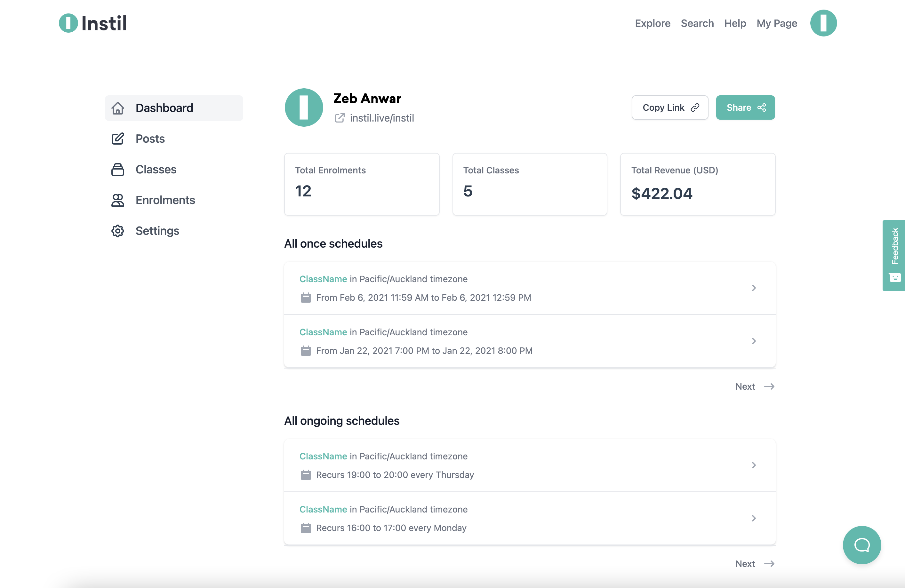Expand the every Thursday recurring schedule chevron
This screenshot has height=588, width=905.
[753, 465]
